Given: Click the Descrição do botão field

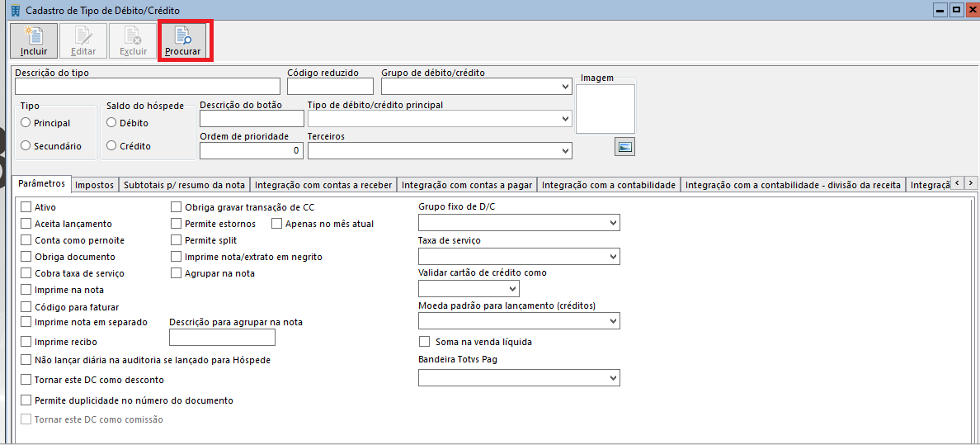Looking at the screenshot, I should pyautogui.click(x=252, y=118).
